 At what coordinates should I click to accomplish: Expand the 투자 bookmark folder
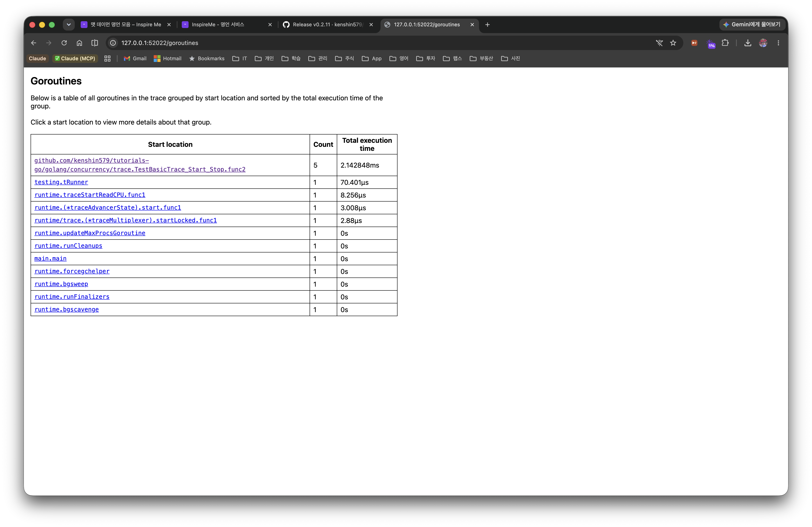[426, 59]
